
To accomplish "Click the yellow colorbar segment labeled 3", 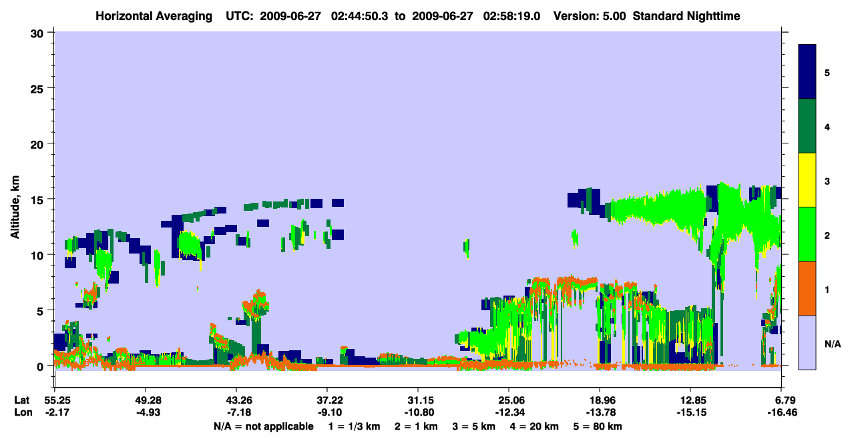I will (807, 180).
